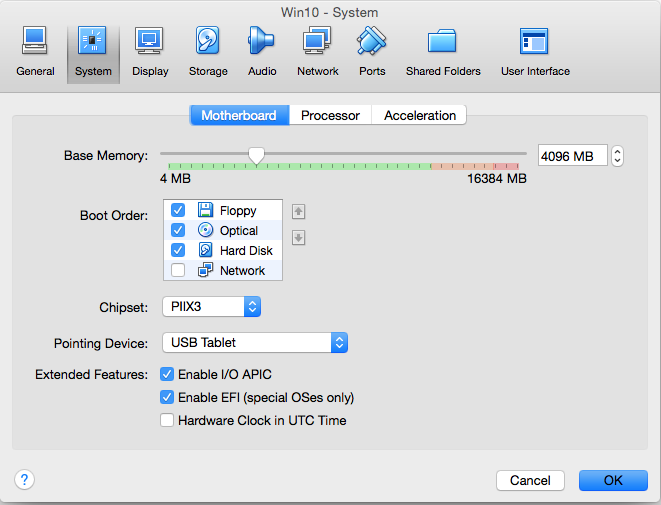The image size is (661, 505).
Task: Move boot item down with arrow
Action: click(298, 238)
